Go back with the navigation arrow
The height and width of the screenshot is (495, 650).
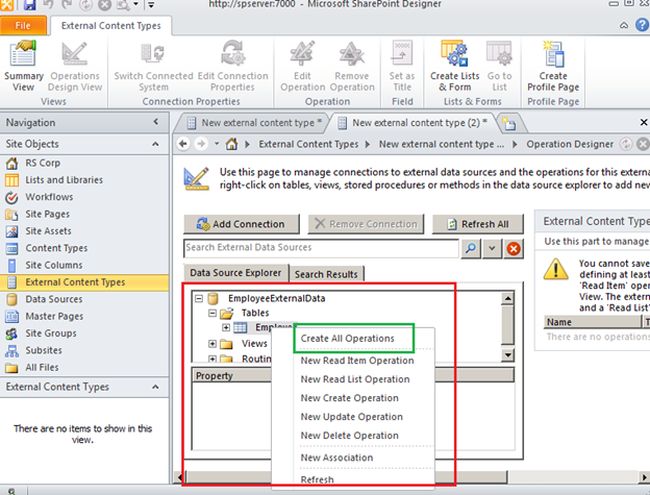click(x=183, y=144)
